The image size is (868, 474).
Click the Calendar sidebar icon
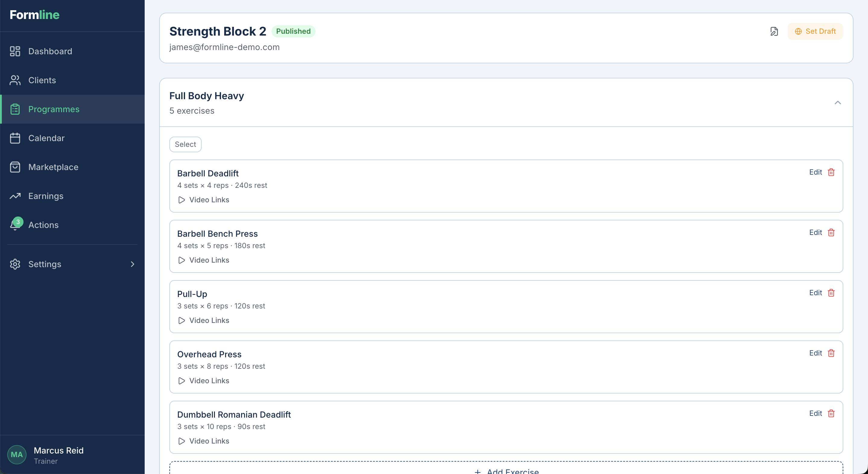[x=15, y=138]
